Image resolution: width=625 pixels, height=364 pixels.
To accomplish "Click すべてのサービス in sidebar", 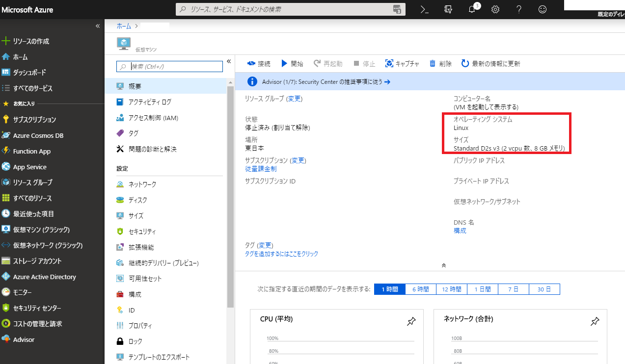I will point(52,88).
